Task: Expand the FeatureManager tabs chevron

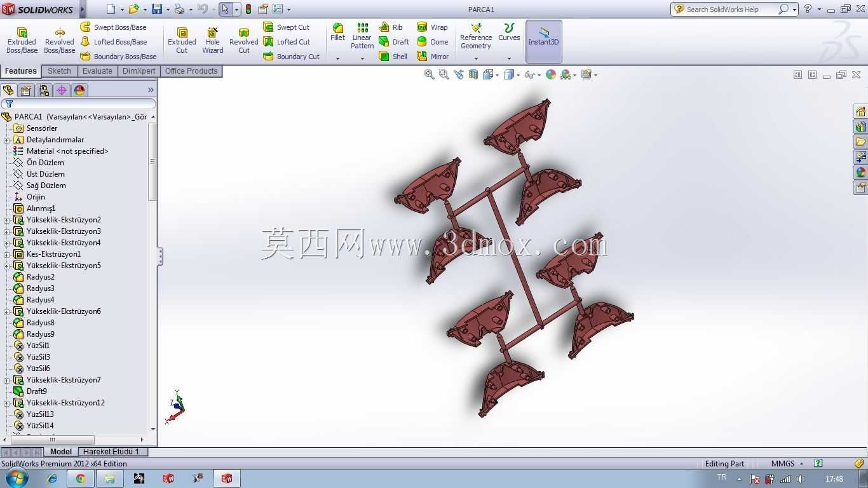Action: 151,90
